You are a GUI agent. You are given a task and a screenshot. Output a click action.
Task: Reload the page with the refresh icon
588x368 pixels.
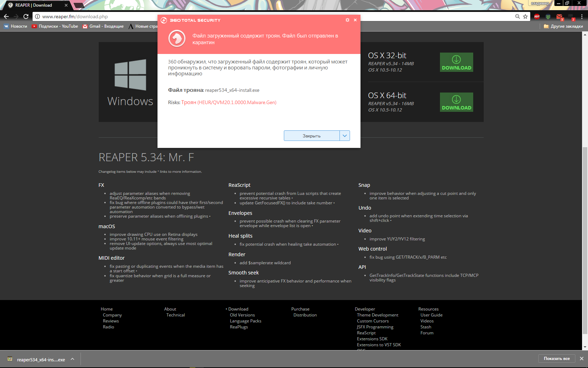coord(26,16)
